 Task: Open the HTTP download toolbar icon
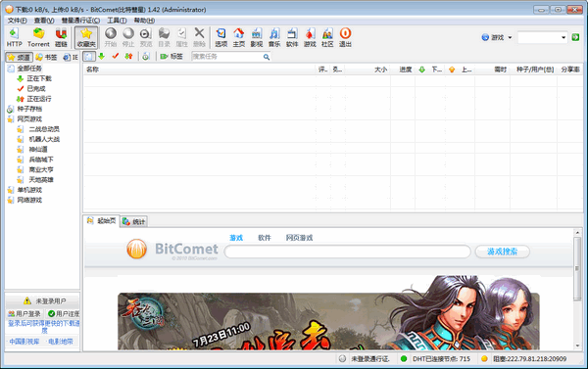click(x=14, y=37)
